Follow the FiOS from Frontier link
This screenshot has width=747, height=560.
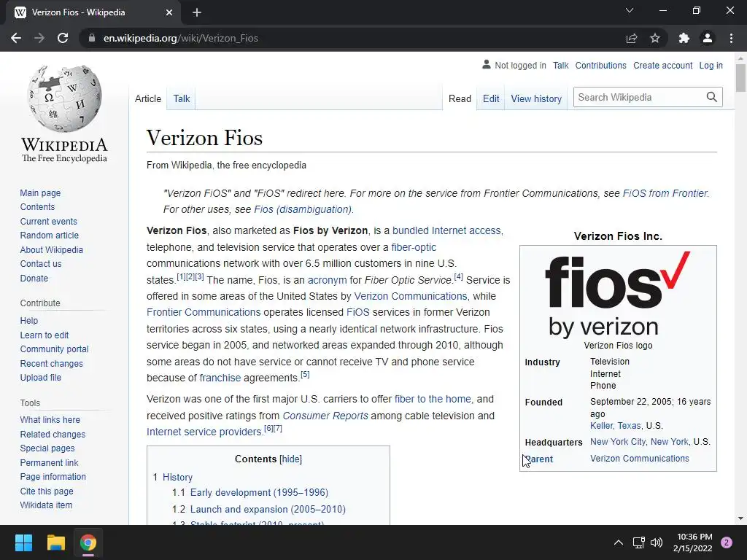(665, 193)
